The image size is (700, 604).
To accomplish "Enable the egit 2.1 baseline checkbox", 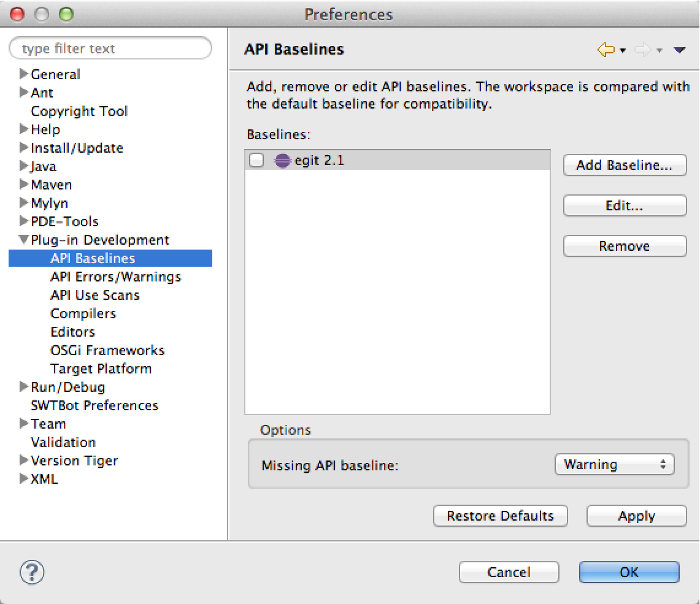I will click(x=256, y=161).
